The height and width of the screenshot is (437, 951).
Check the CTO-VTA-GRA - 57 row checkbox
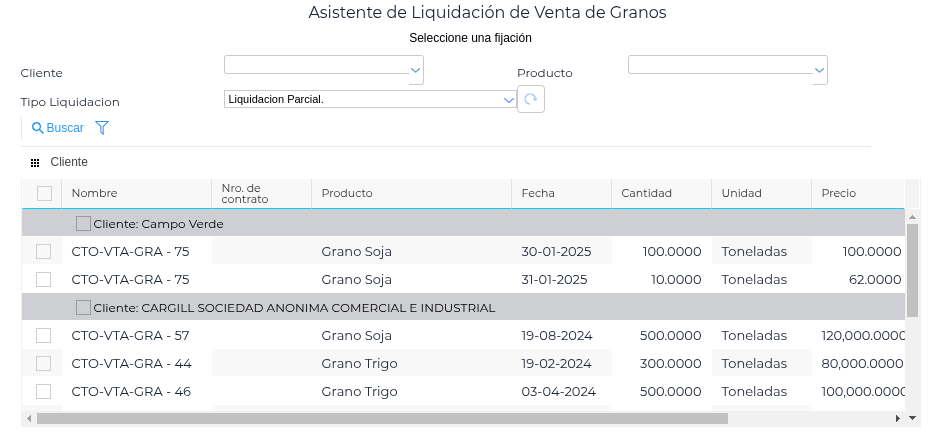pos(43,335)
